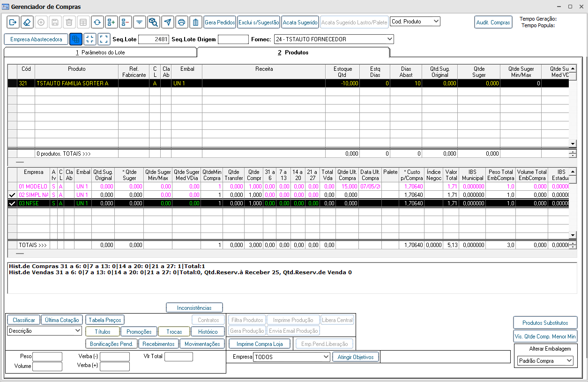Image resolution: width=588 pixels, height=382 pixels.
Task: Click the Volume input field
Action: (x=47, y=367)
